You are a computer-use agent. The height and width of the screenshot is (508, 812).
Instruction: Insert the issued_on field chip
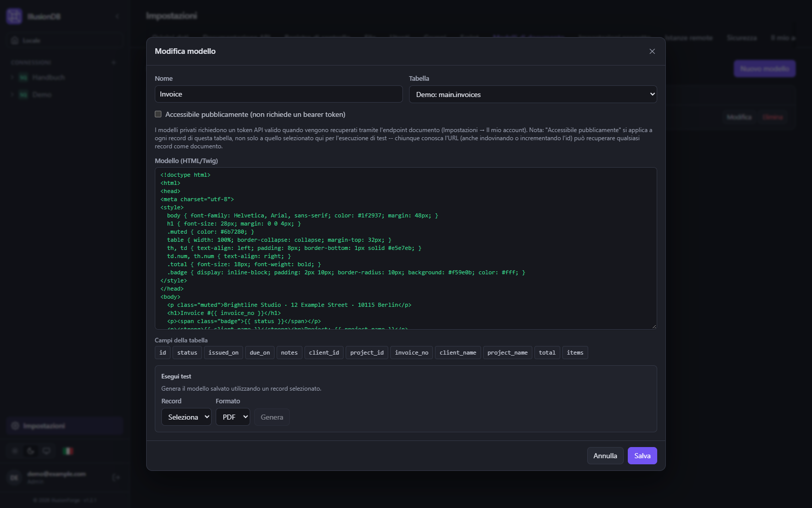(223, 353)
